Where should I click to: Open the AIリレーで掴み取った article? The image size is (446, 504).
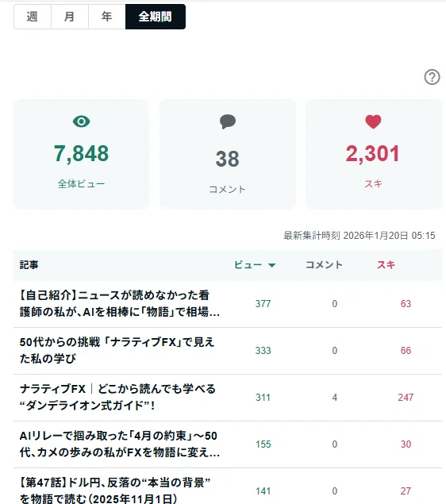tap(120, 444)
